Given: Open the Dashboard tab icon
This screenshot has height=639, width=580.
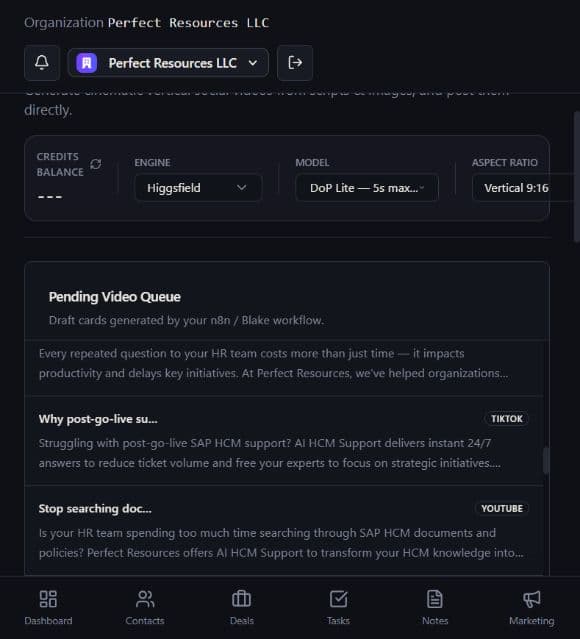Looking at the screenshot, I should 48,599.
